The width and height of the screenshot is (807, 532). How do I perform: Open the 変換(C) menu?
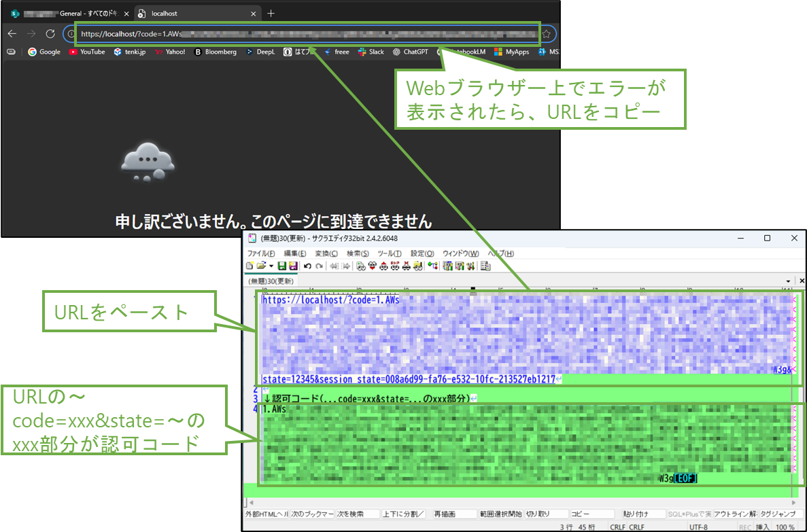(x=326, y=253)
